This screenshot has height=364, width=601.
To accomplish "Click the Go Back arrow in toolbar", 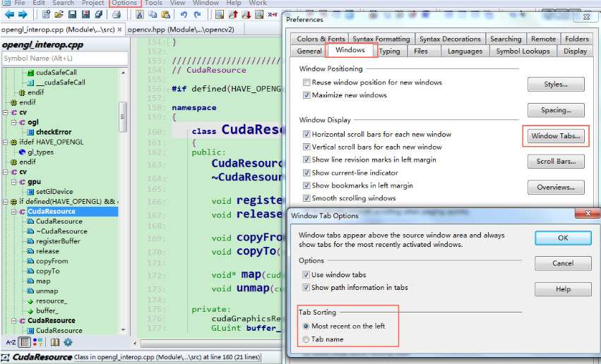I will pos(10,14).
